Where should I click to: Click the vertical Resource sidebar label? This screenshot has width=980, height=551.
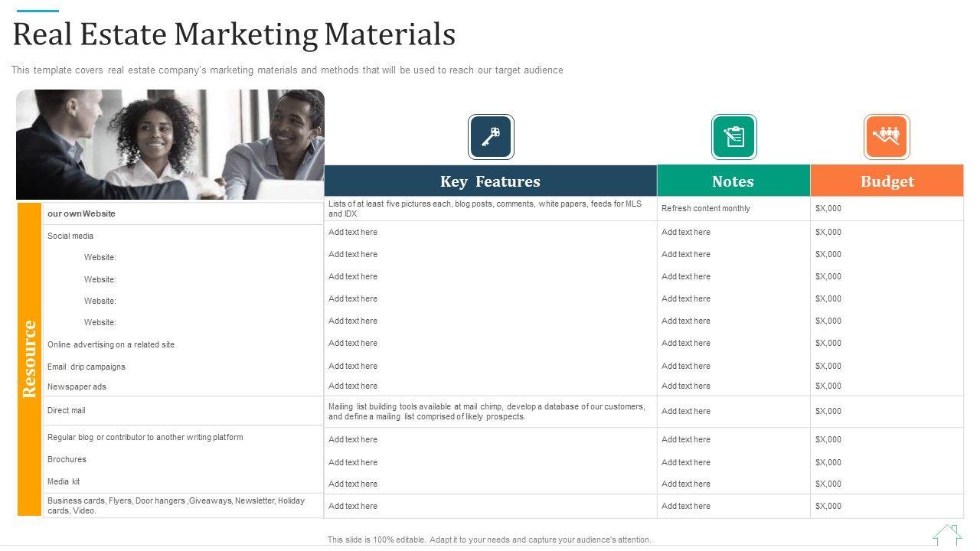pyautogui.click(x=30, y=359)
